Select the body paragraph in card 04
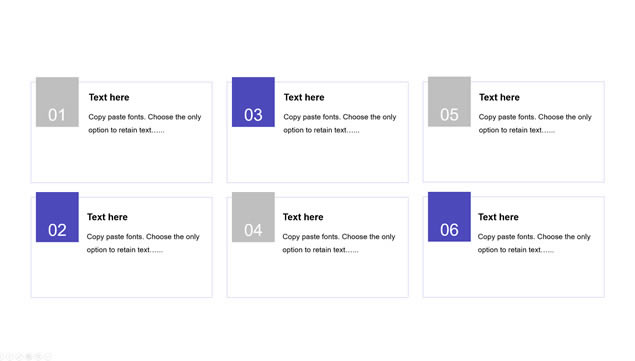 coord(339,243)
